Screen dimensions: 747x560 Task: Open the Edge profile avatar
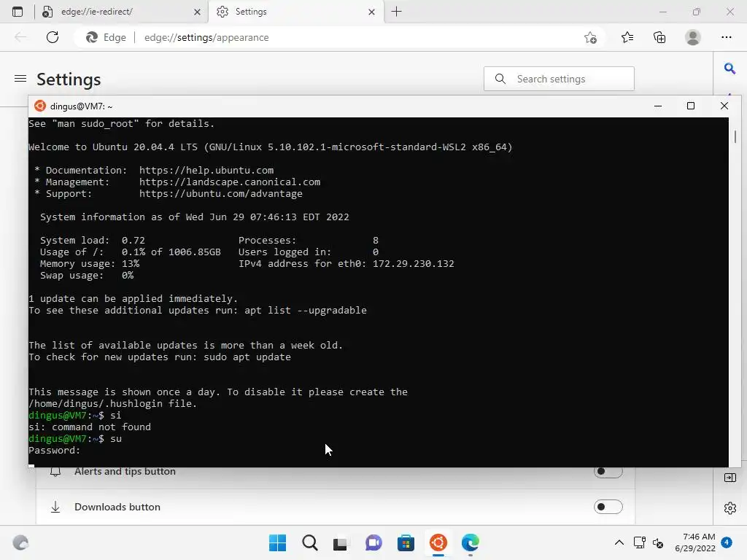[x=693, y=37]
